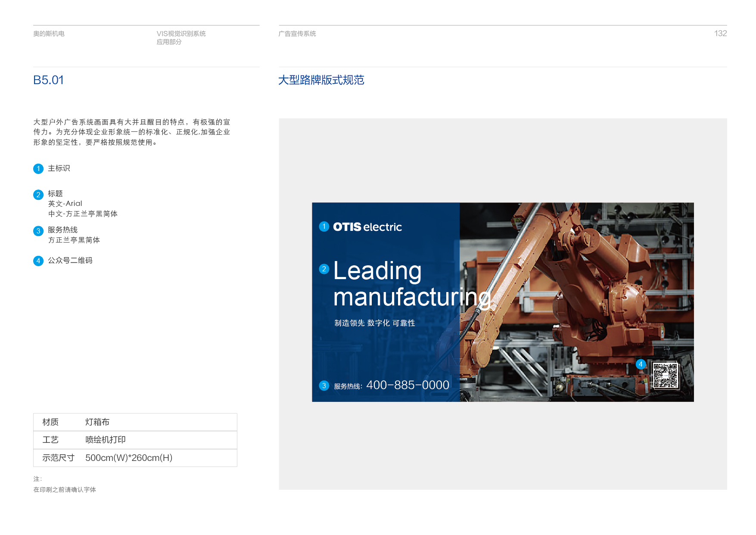
Task: Click the 灯箱布 material table cell
Action: click(x=97, y=422)
